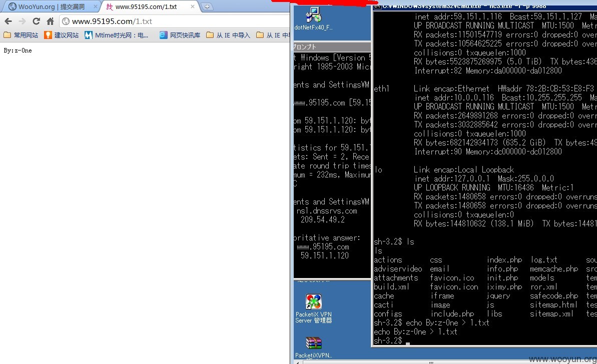Image resolution: width=597 pixels, height=364 pixels.
Task: Select the By:z-0ne text on the page
Action: point(18,50)
